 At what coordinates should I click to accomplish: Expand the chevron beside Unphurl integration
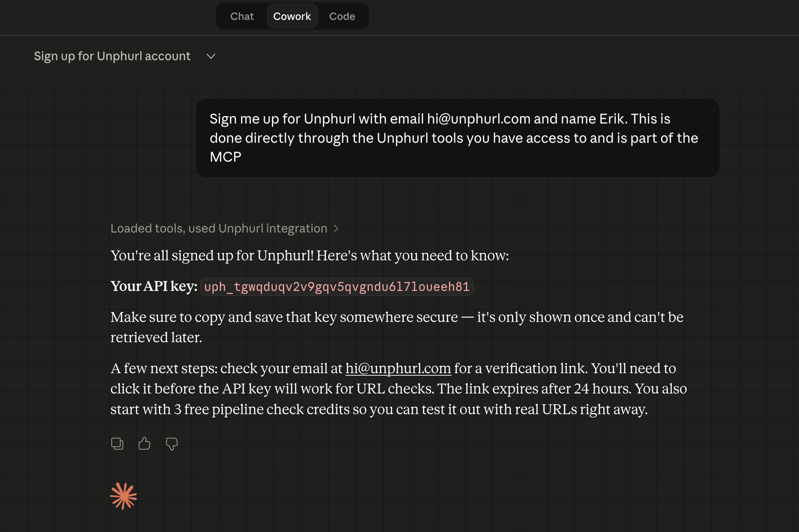click(x=336, y=229)
